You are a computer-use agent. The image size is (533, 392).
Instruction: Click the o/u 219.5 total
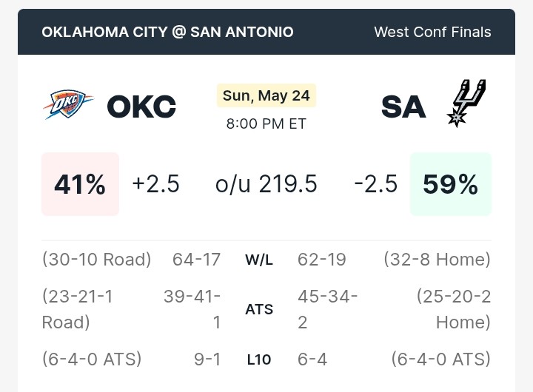[x=266, y=184]
